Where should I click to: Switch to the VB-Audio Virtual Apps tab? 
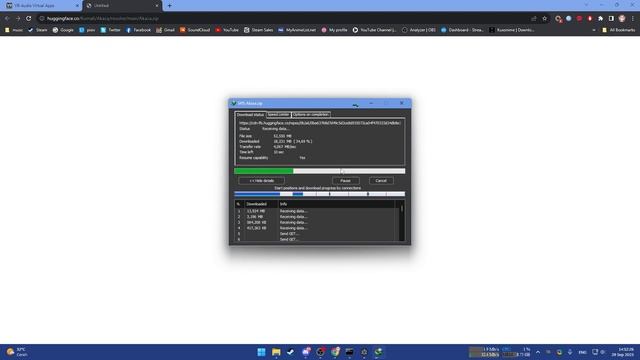(x=41, y=6)
